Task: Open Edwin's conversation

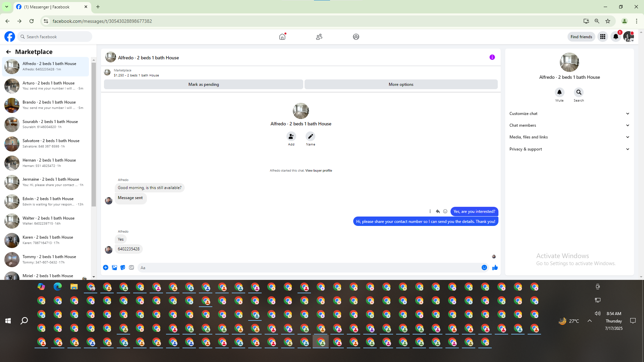Action: [46, 201]
